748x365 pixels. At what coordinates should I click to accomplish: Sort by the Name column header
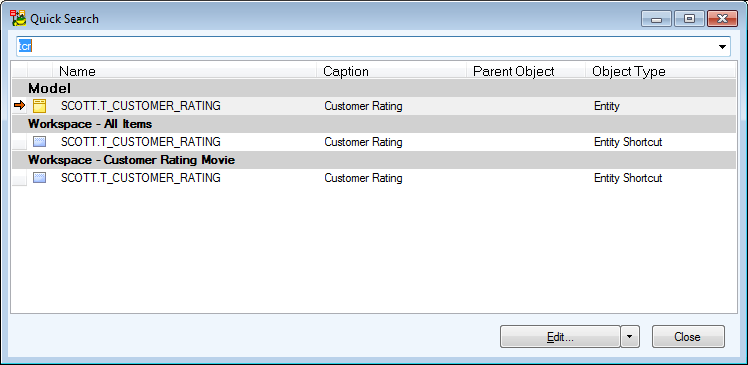click(186, 72)
